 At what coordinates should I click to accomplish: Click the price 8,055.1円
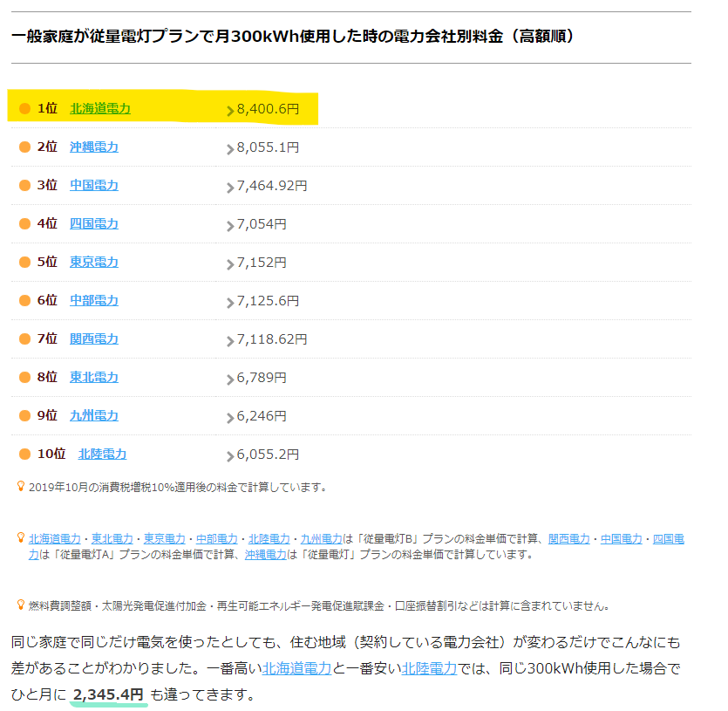point(268,147)
